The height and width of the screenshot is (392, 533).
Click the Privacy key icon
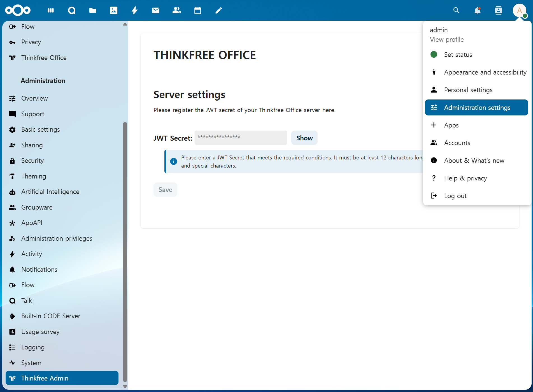[12, 42]
